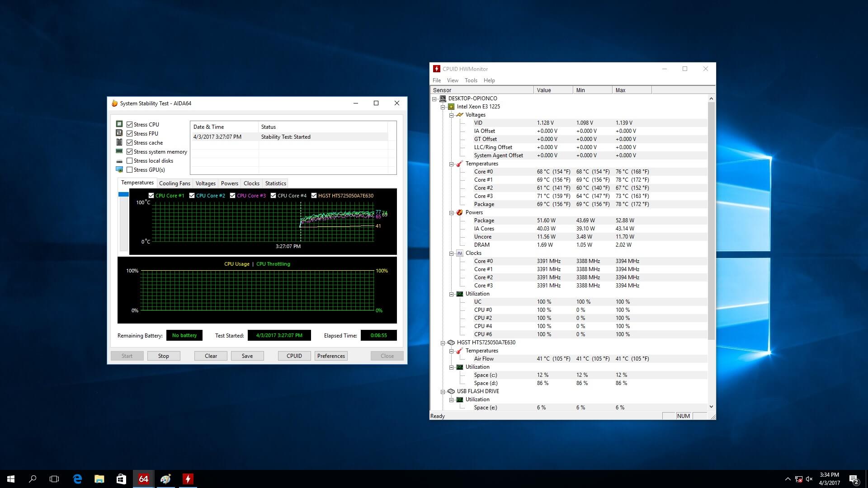Open the File menu in HWMonitor
This screenshot has height=488, width=868.
tap(437, 80)
